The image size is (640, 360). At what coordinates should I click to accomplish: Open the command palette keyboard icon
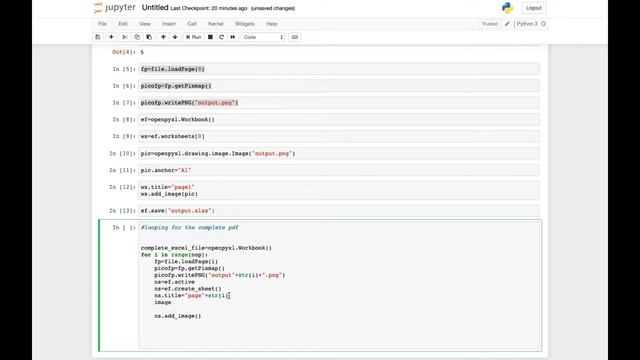(x=295, y=37)
